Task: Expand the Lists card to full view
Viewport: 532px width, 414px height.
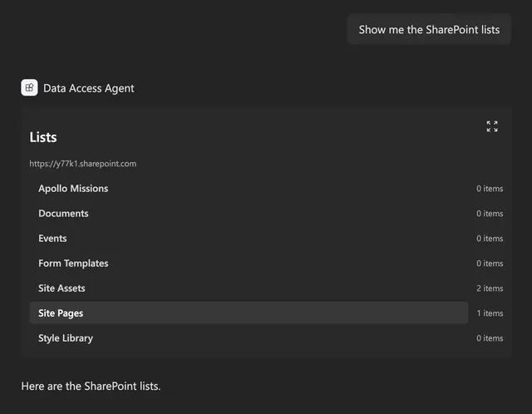Action: (492, 126)
